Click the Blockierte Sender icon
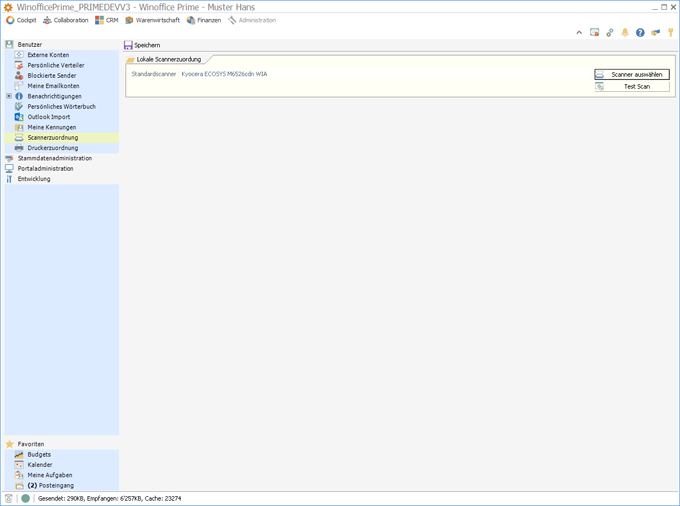 click(x=19, y=75)
